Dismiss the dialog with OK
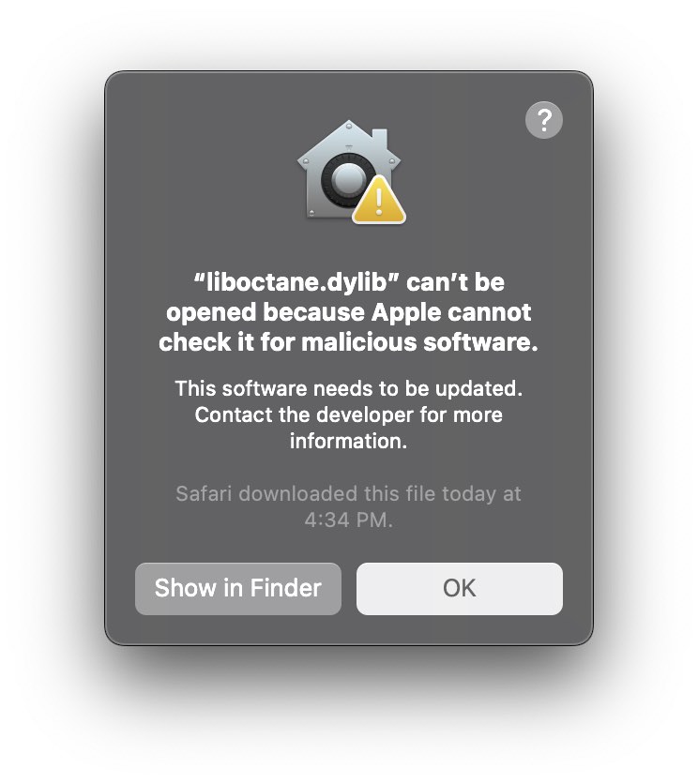Image resolution: width=698 pixels, height=784 pixels. click(460, 589)
